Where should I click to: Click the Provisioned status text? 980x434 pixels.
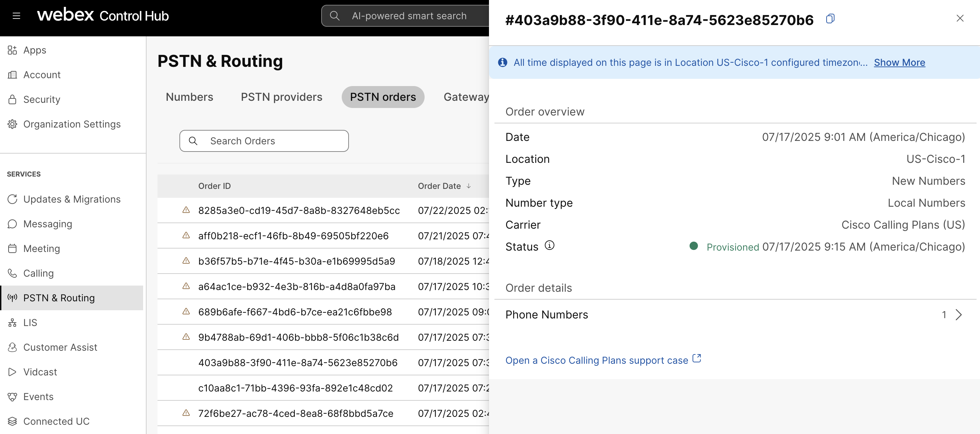point(733,247)
